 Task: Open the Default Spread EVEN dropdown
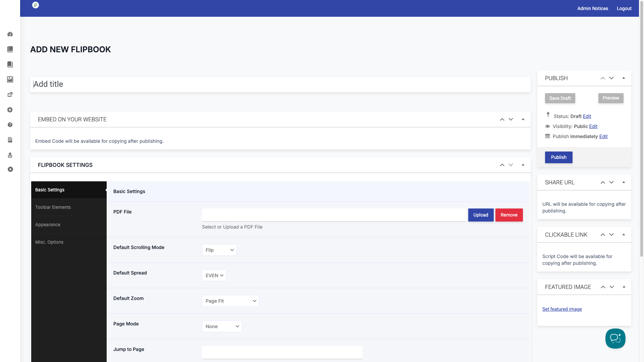(x=214, y=276)
